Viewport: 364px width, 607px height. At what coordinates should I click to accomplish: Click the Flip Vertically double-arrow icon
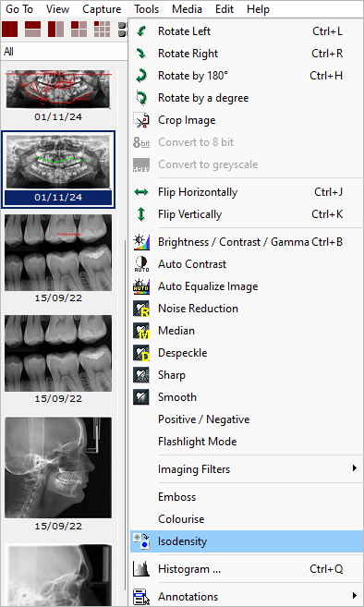click(141, 214)
